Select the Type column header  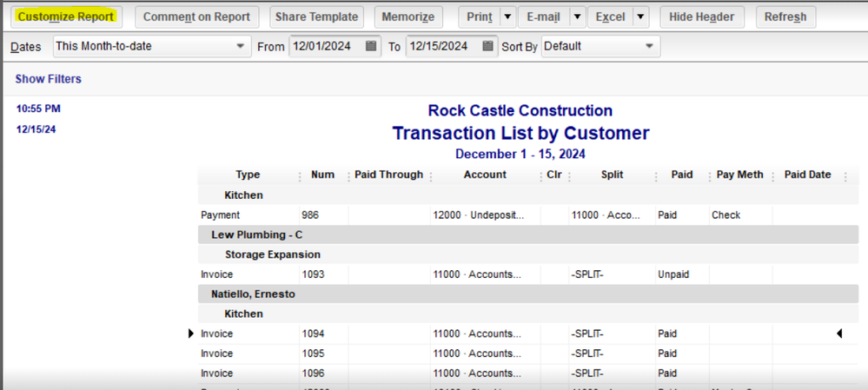(248, 175)
